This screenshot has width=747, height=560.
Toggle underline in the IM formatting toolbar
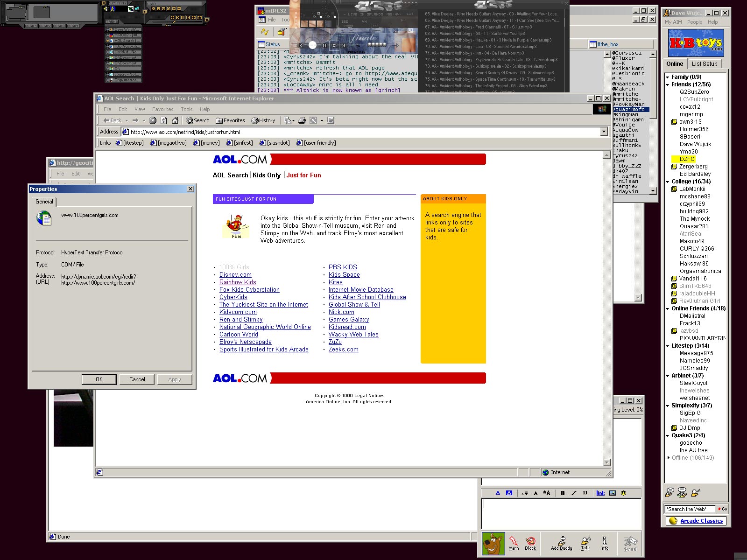point(585,493)
